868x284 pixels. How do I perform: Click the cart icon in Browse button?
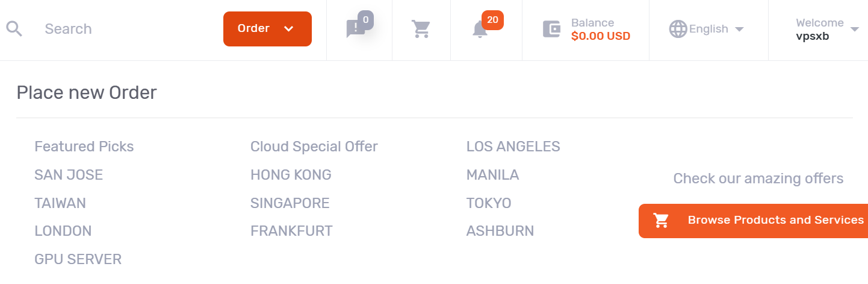662,221
